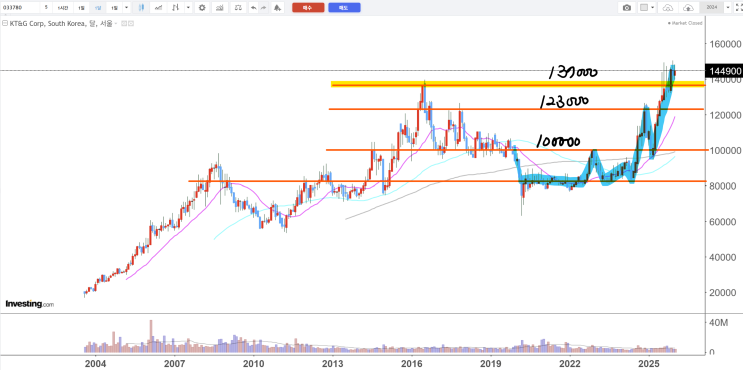
Task: Select the bar chart style icon
Action: point(176,8)
